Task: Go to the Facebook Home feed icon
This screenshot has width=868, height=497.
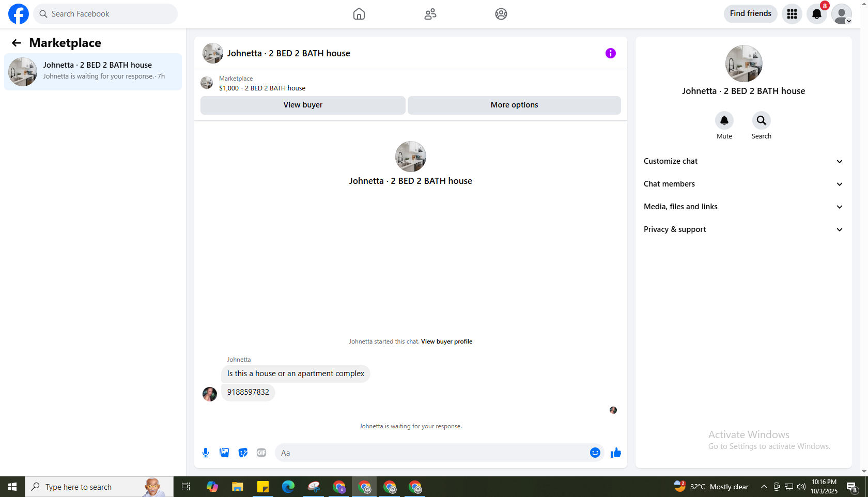Action: 359,14
